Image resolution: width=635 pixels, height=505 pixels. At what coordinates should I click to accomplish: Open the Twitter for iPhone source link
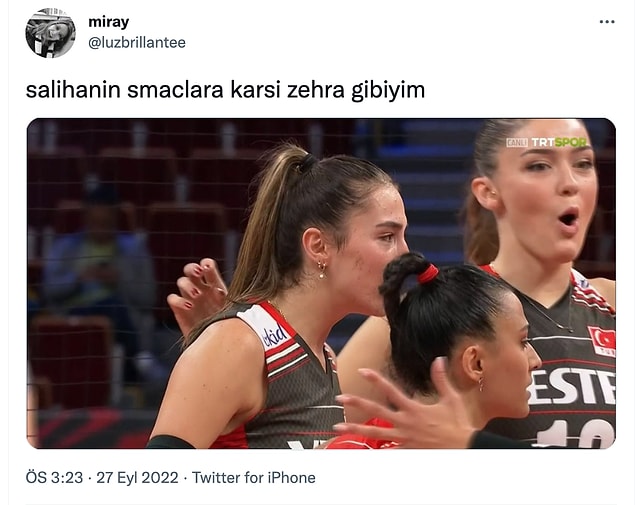(x=254, y=477)
